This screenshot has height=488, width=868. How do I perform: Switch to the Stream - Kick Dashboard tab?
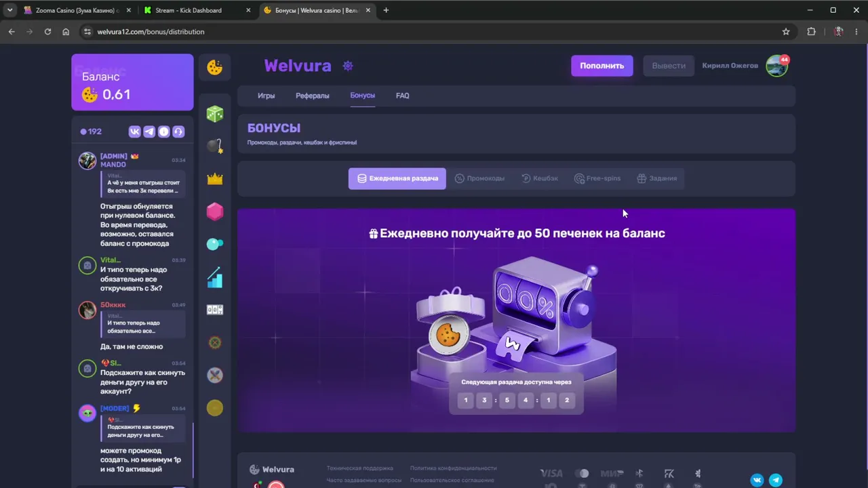tap(197, 10)
